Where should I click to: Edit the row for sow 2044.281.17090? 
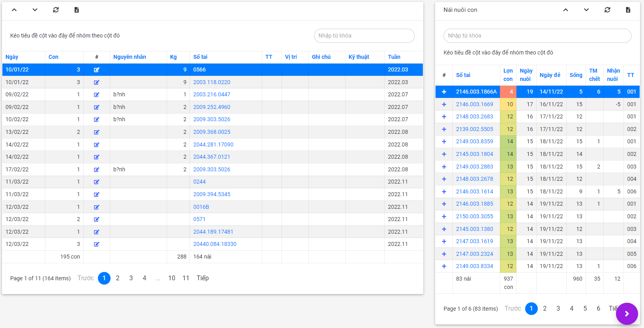click(x=96, y=145)
